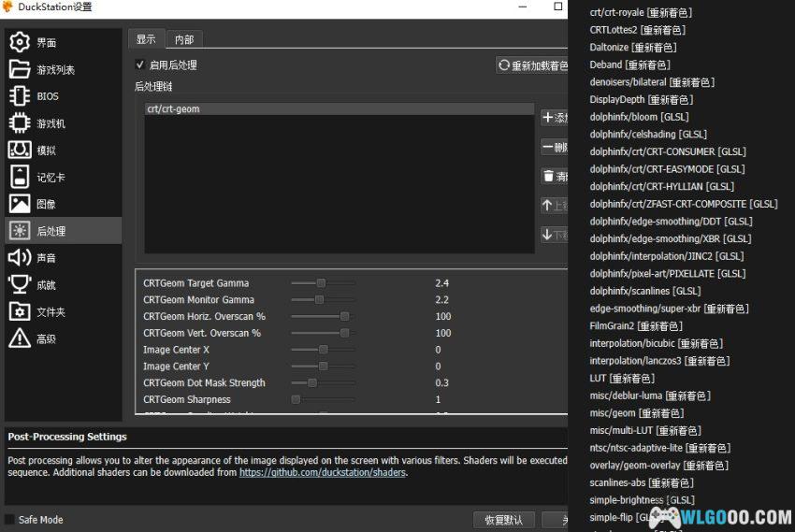Screen dimensions: 795x532
Task: Switch to the 显示 tab
Action: coord(146,39)
